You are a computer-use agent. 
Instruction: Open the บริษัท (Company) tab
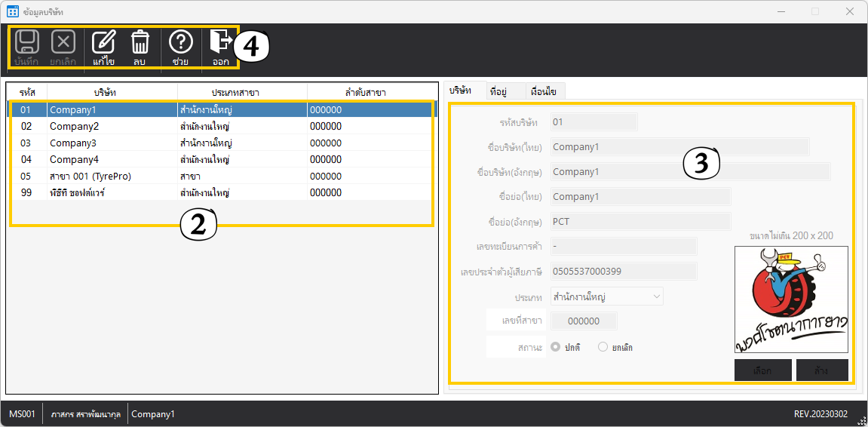click(460, 91)
